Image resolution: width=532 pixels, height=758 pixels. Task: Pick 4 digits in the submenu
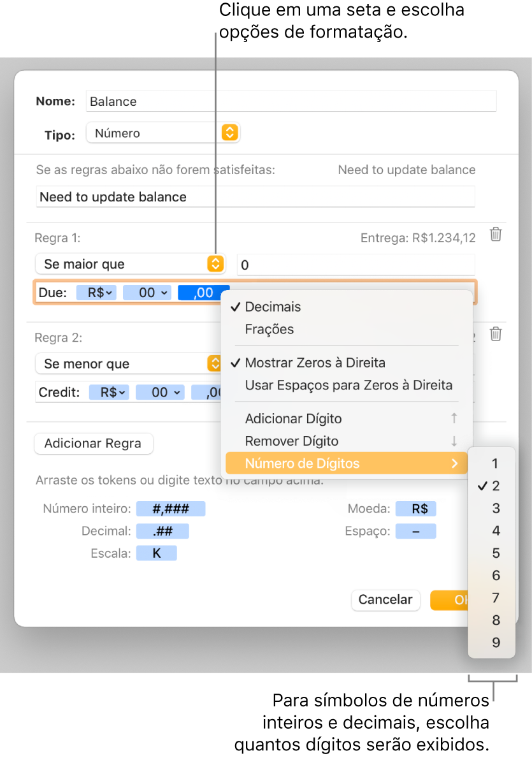click(x=492, y=531)
